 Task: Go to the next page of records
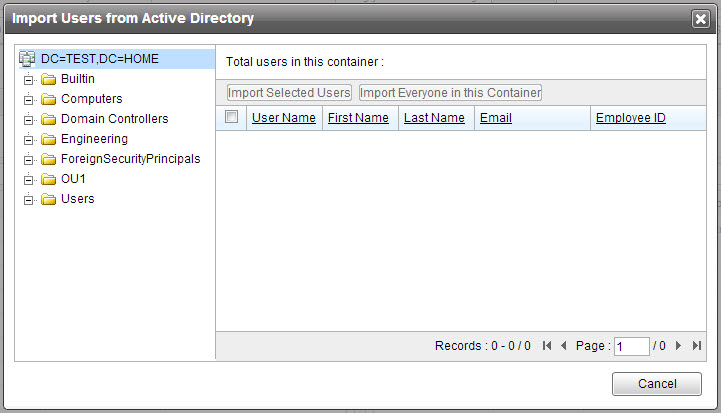[x=679, y=346]
